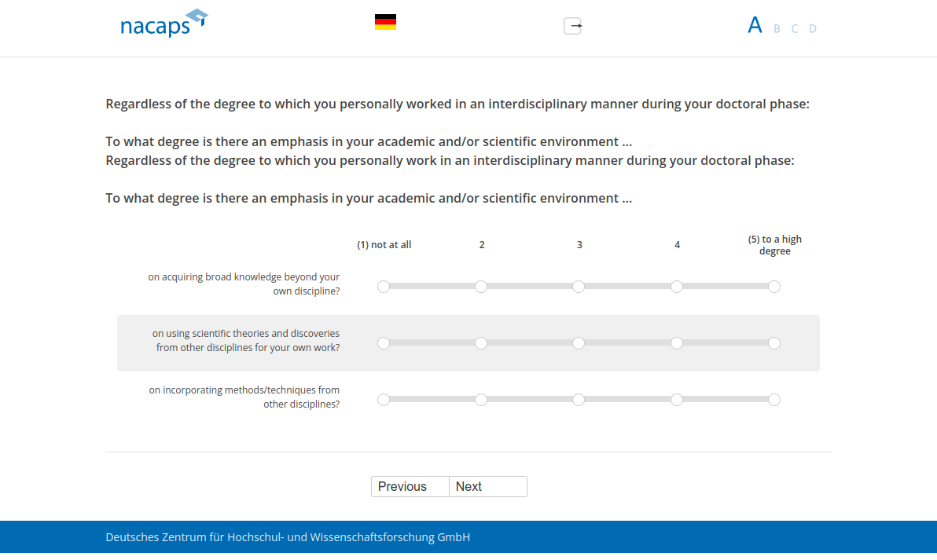Select font size option C

(x=795, y=29)
